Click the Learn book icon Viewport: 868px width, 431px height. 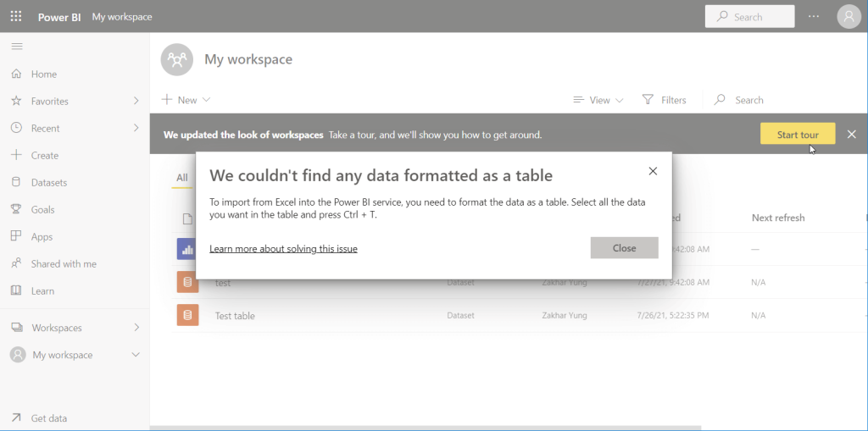(17, 290)
